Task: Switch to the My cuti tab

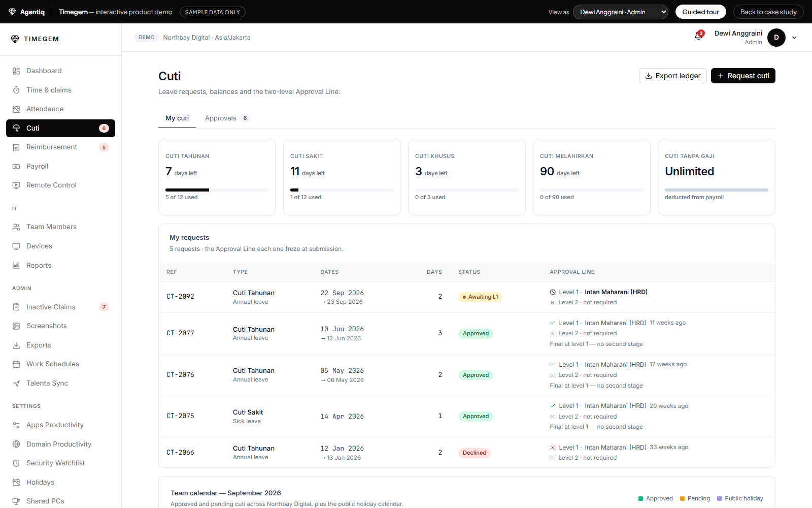Action: (177, 118)
